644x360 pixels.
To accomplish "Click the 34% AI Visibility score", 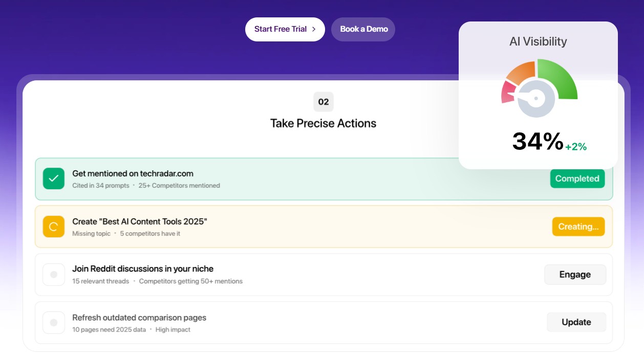I will point(538,142).
